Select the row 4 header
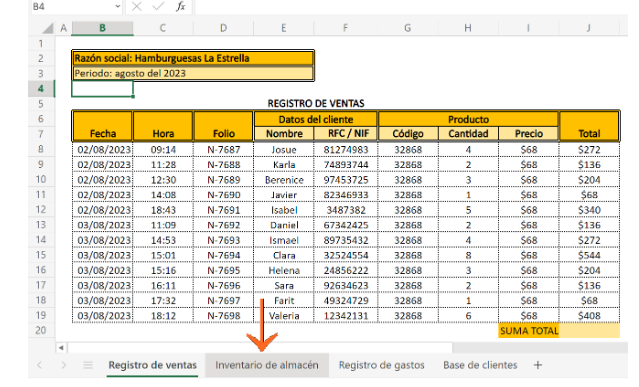Image resolution: width=639 pixels, height=387 pixels. (x=41, y=89)
